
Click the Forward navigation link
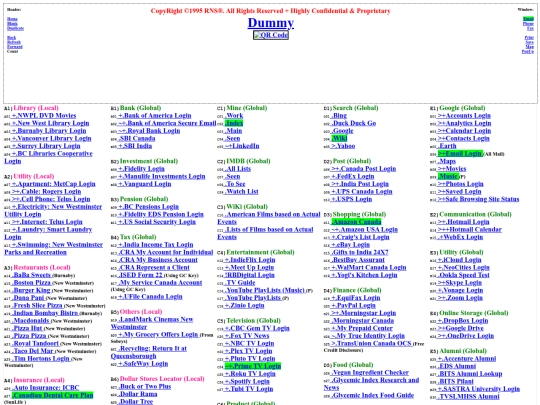pos(15,46)
